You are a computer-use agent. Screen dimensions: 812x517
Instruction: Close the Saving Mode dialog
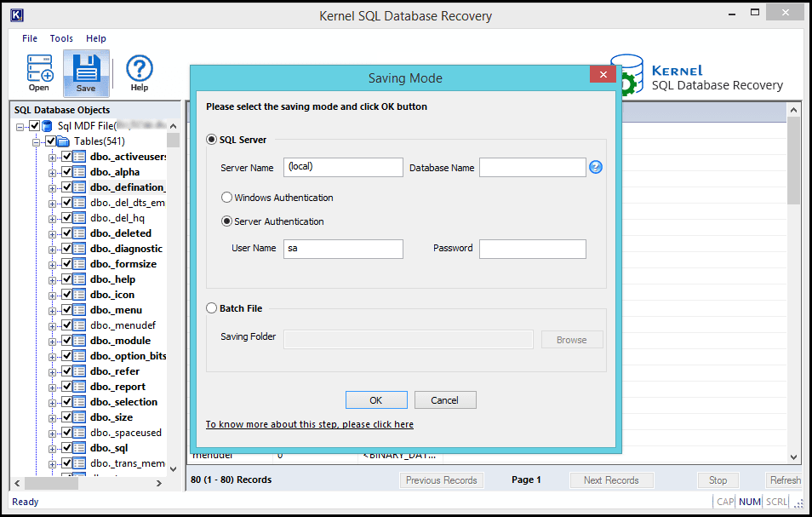click(603, 74)
